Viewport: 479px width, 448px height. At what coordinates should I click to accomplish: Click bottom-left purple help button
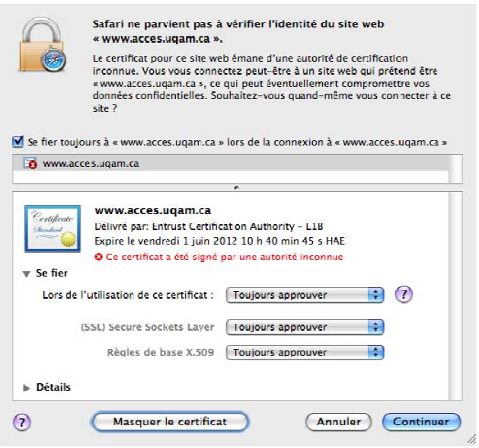[x=23, y=422]
